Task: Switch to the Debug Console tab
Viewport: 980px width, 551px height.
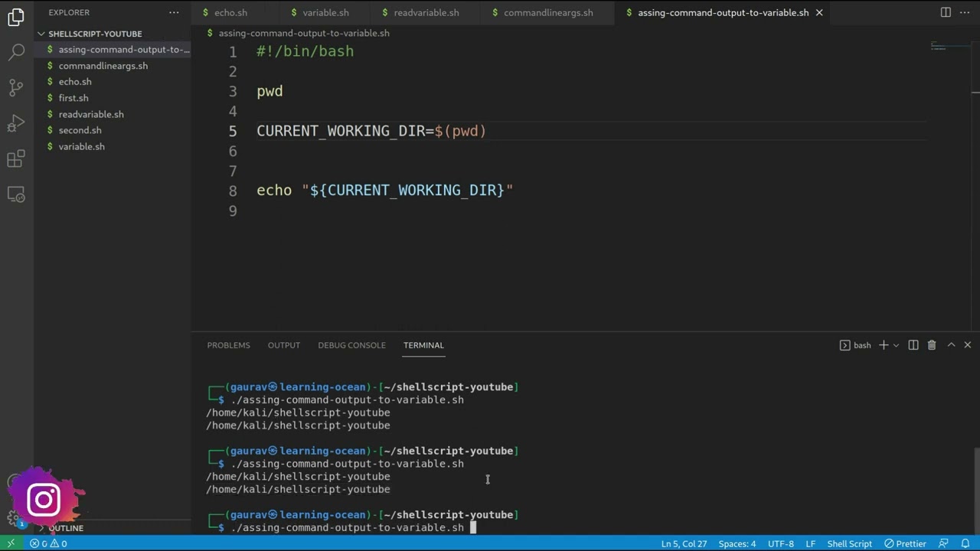Action: [351, 345]
